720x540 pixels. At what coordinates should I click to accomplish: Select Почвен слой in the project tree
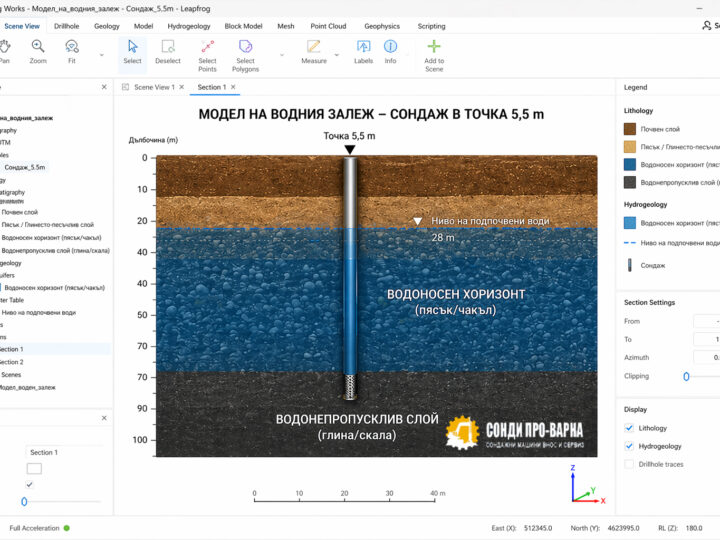tap(20, 212)
